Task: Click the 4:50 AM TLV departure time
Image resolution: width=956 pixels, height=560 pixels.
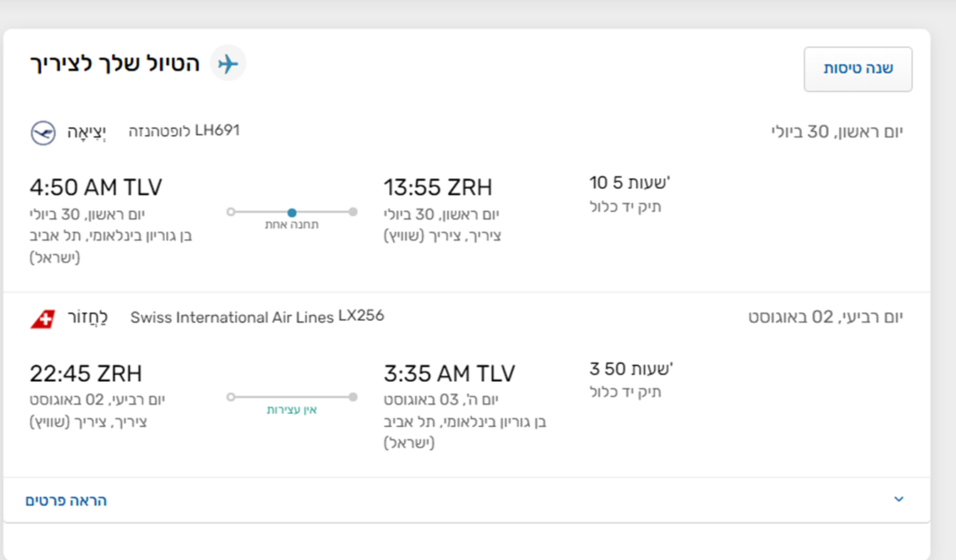Action: tap(96, 188)
